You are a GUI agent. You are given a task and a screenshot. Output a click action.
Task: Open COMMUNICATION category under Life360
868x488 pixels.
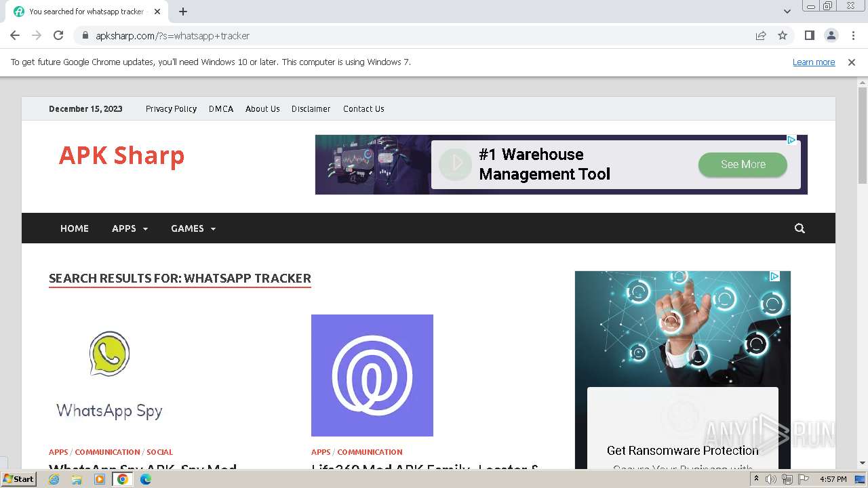[370, 452]
